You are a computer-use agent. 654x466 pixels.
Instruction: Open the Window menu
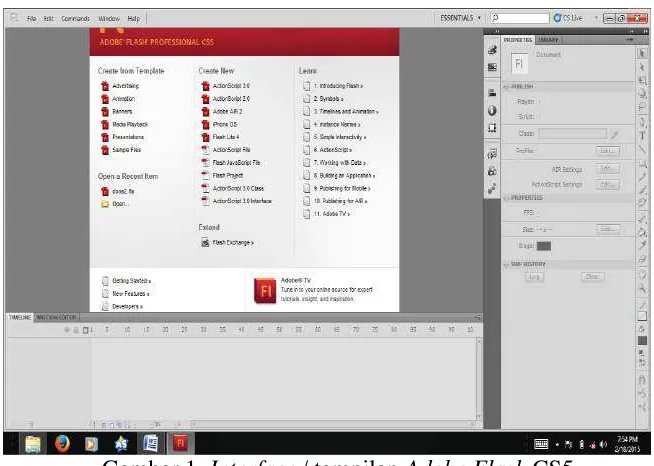[x=109, y=19]
